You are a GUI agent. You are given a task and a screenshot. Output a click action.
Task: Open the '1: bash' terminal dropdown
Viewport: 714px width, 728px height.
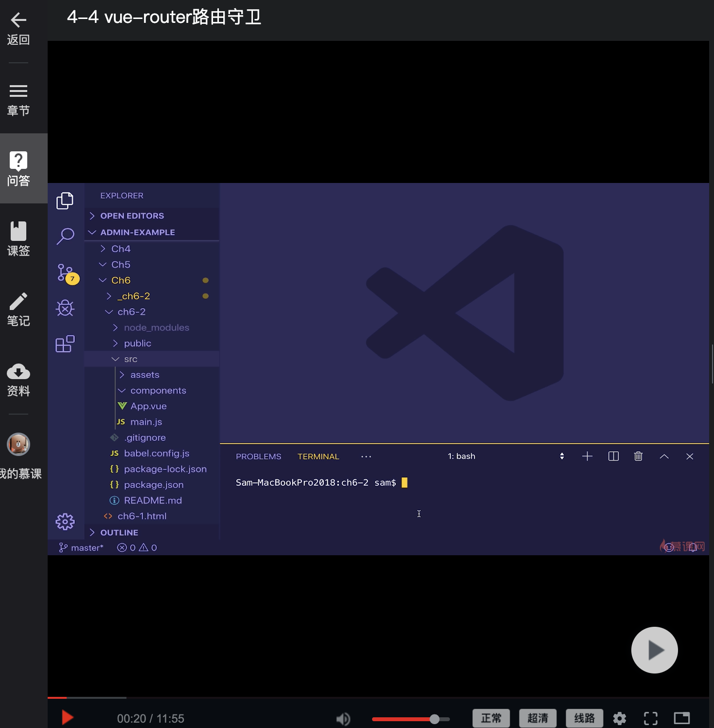pos(506,456)
